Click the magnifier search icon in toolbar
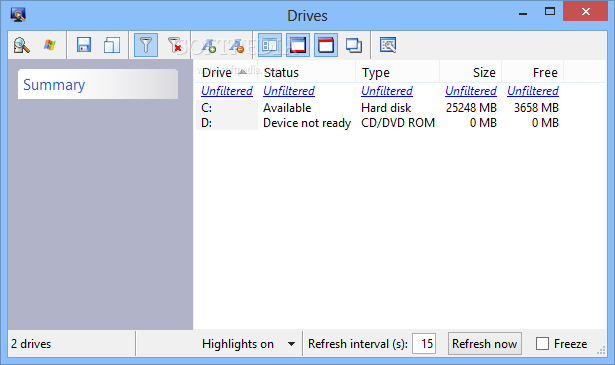This screenshot has height=365, width=615. pyautogui.click(x=21, y=45)
